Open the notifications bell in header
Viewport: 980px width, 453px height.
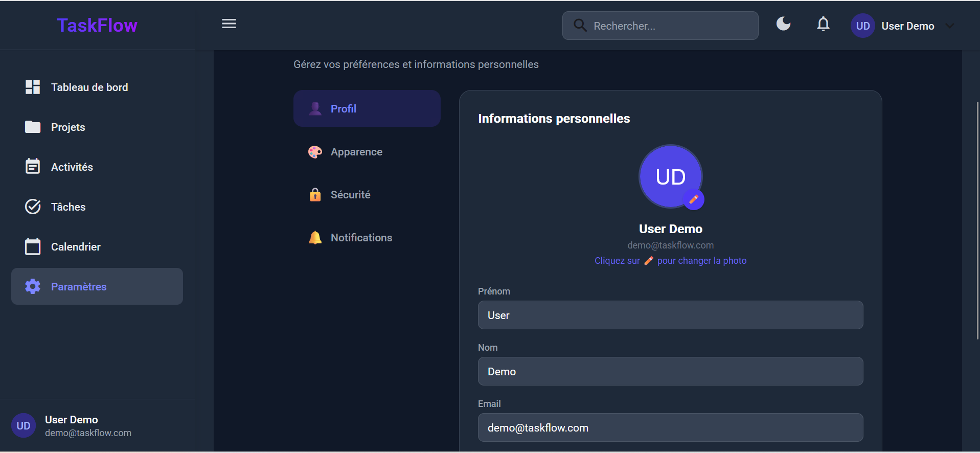click(823, 24)
